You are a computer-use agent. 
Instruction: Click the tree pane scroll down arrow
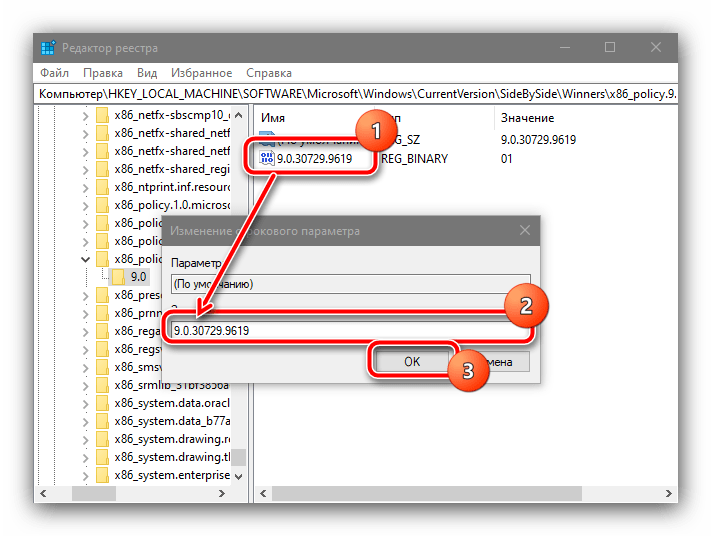(x=239, y=477)
